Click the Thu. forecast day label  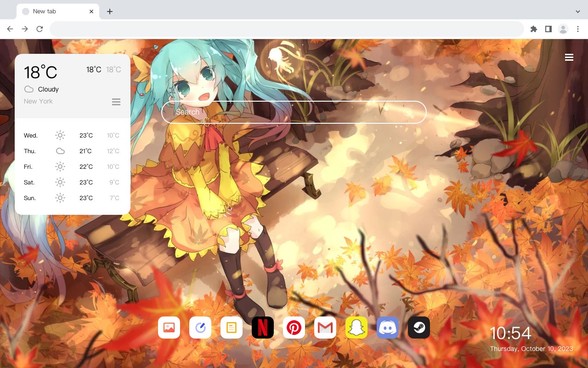(30, 151)
